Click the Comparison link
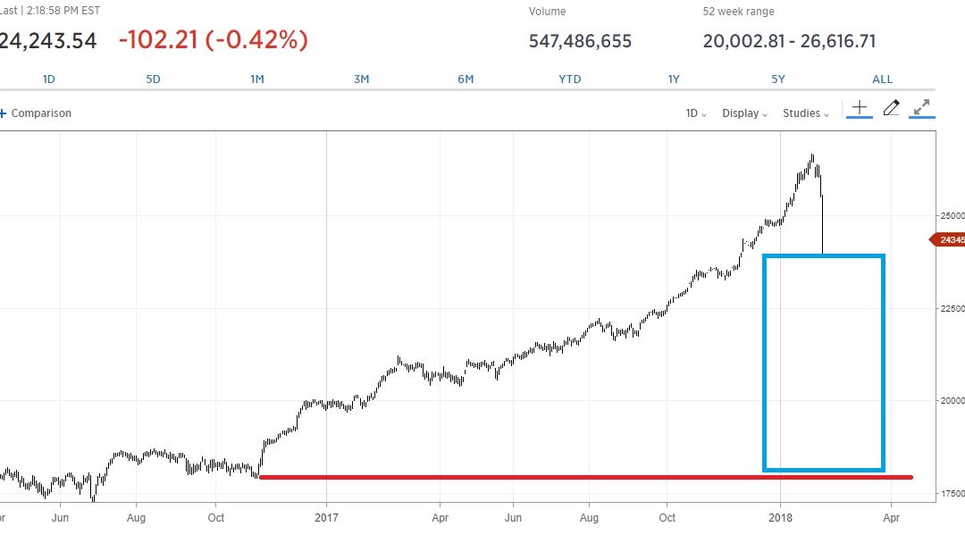Viewport: 965px width, 560px height. point(42,113)
